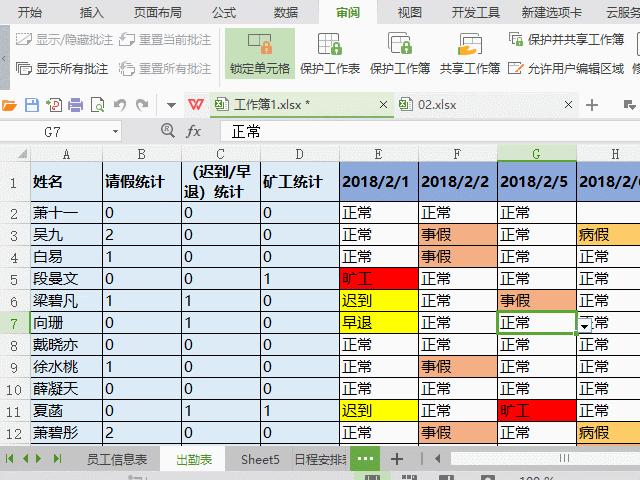
Task: Click the formula bar containing 正常
Action: pos(430,131)
